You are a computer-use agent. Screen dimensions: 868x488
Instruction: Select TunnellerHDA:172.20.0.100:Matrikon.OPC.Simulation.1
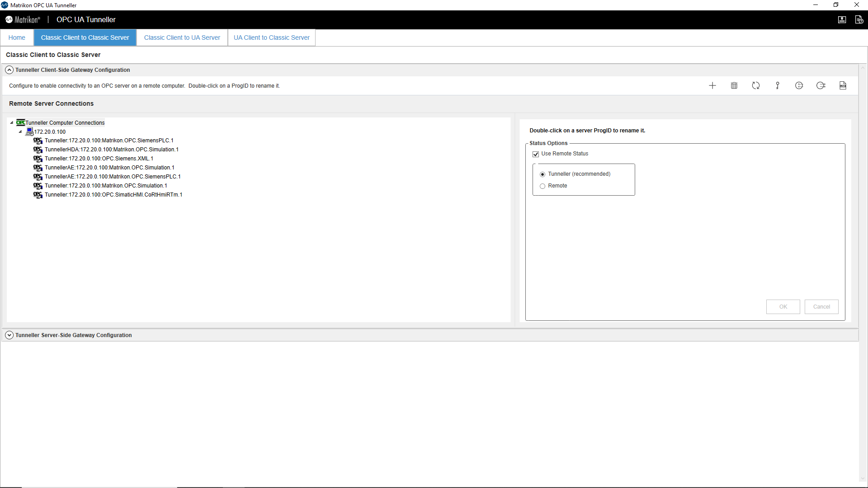pyautogui.click(x=112, y=150)
